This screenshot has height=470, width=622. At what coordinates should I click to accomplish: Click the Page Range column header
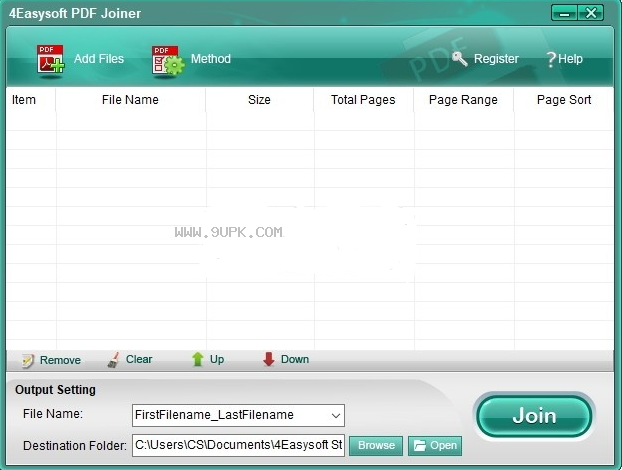[463, 100]
